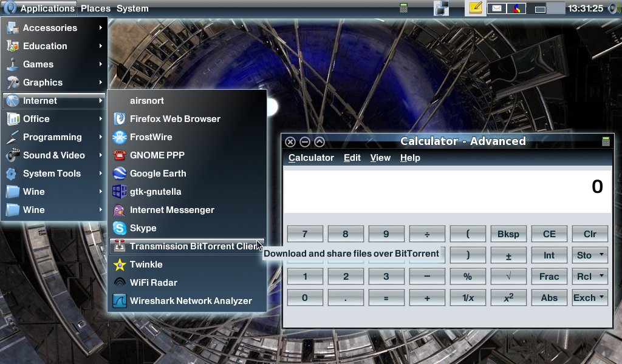Click the Frac button in Calculator

pos(549,277)
